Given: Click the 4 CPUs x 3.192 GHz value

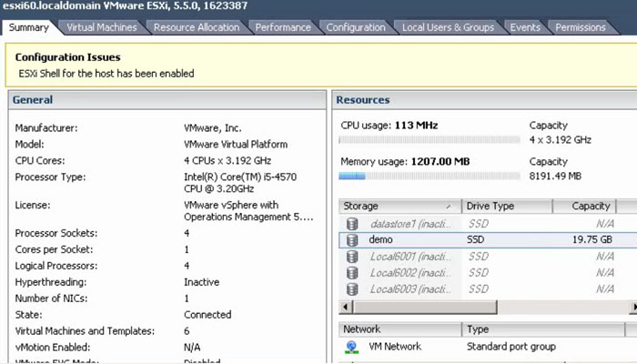Looking at the screenshot, I should pos(227,160).
